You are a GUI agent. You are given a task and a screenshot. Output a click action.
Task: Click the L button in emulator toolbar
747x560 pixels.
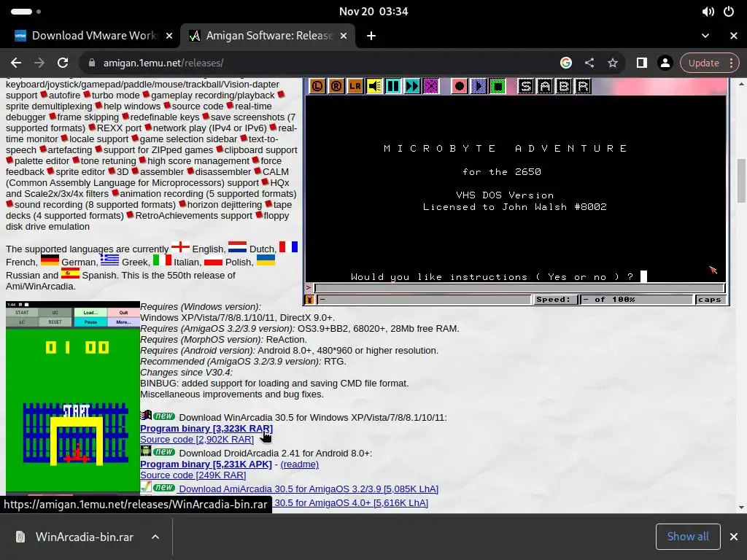point(317,86)
